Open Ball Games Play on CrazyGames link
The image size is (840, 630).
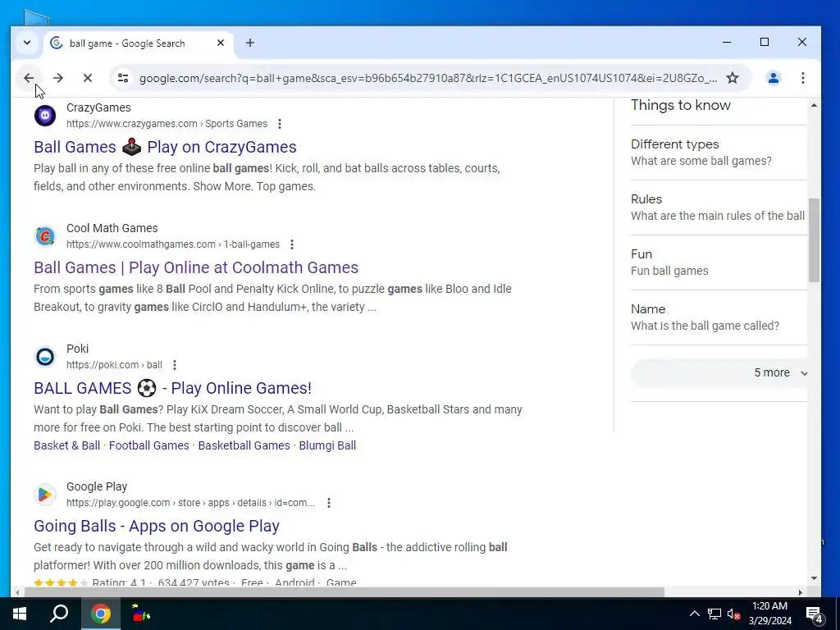click(x=165, y=147)
